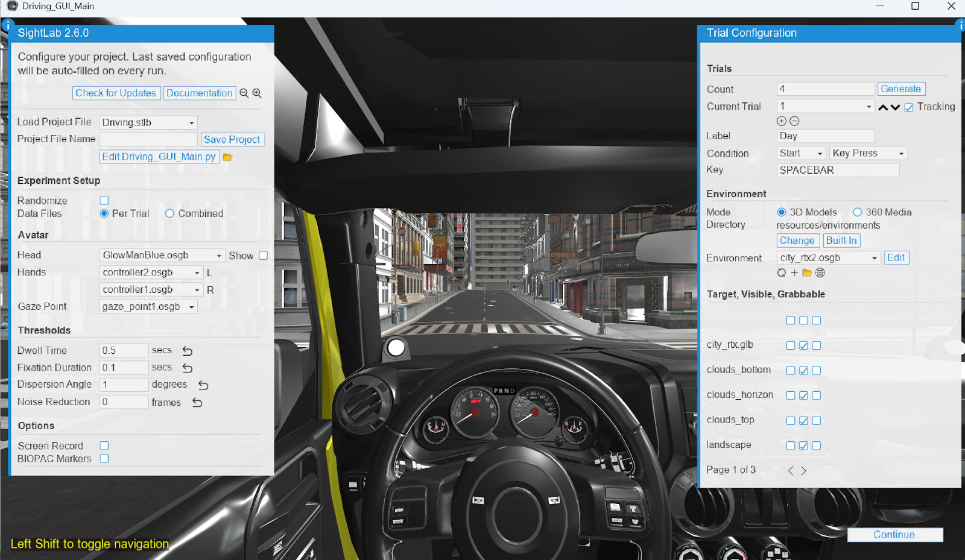Click the Built-In directory button
The width and height of the screenshot is (965, 560).
point(841,241)
